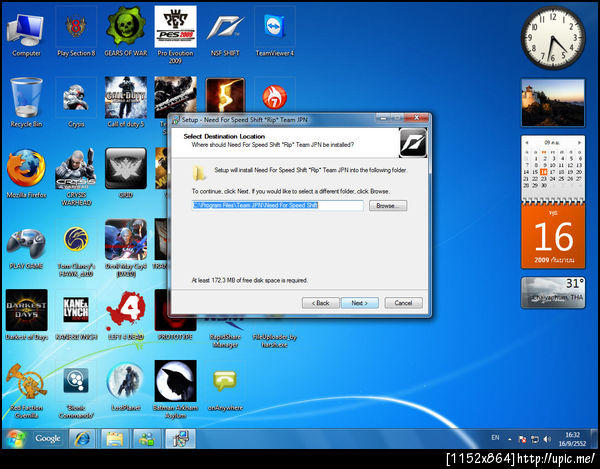Screen dimensions: 600x469
Task: Launch LostPlanet desktop shortcut
Action: tap(126, 386)
